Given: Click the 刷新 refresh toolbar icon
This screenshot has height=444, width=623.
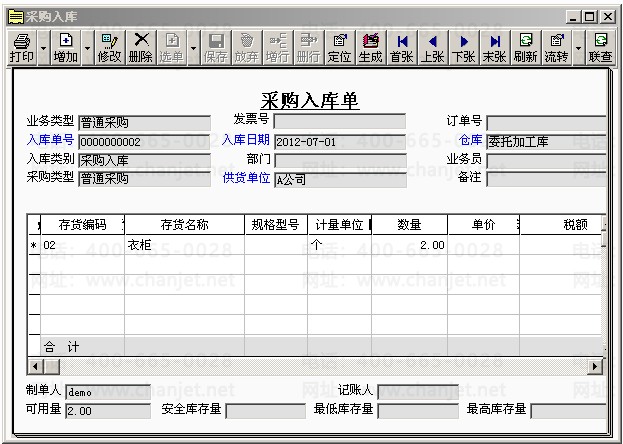Looking at the screenshot, I should click(x=526, y=48).
